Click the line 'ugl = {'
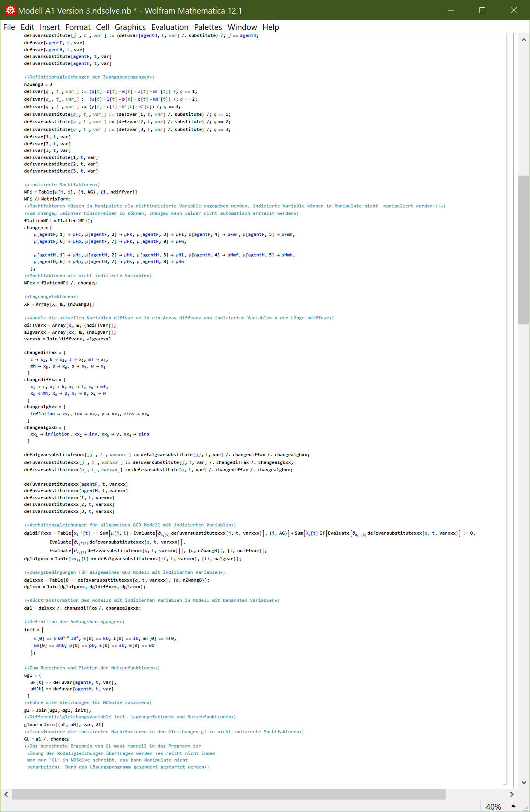 point(32,675)
